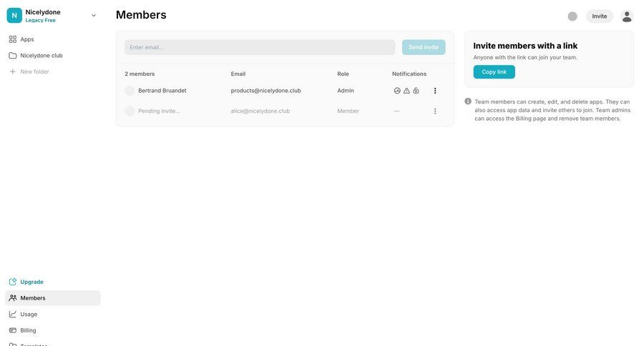Click the info icon beside team members note
The height and width of the screenshot is (346, 644).
point(468,102)
